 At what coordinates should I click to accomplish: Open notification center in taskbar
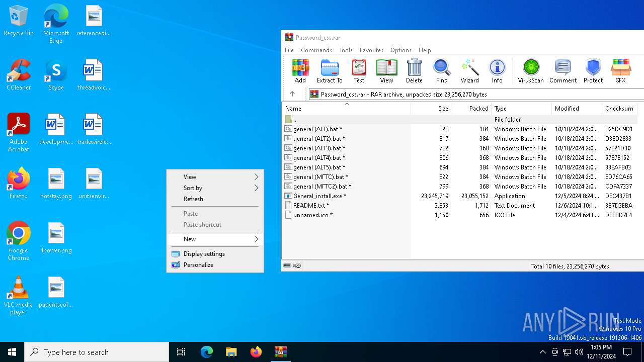coord(627,352)
